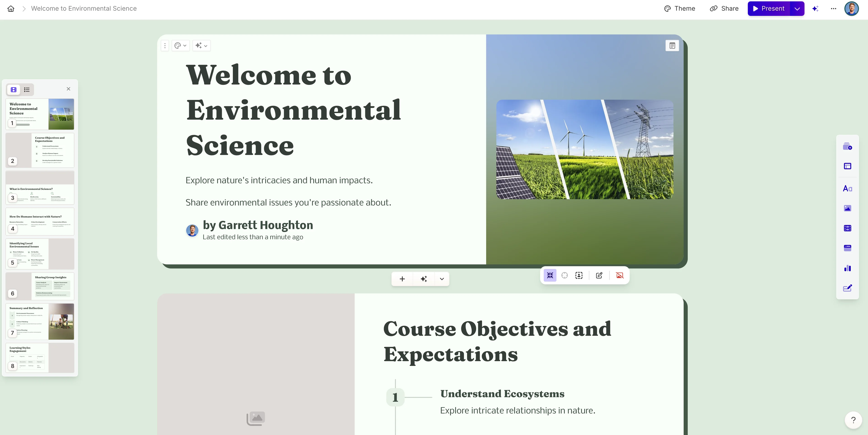This screenshot has height=435, width=868.
Task: Open the card style palette dropdown
Action: pos(180,46)
